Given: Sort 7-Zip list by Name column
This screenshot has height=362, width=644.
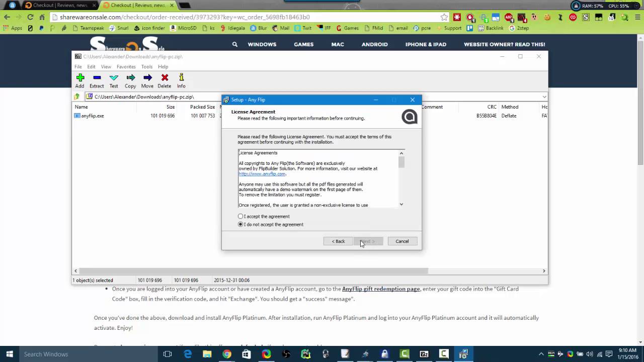Looking at the screenshot, I should pos(82,107).
